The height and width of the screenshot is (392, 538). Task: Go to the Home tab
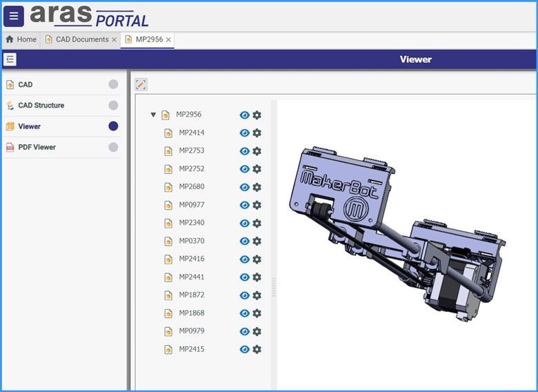click(21, 39)
